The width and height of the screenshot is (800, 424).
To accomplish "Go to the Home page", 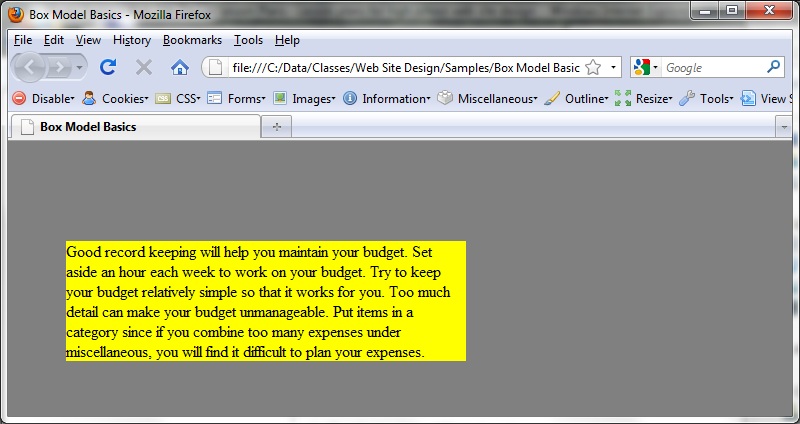I will 180,67.
